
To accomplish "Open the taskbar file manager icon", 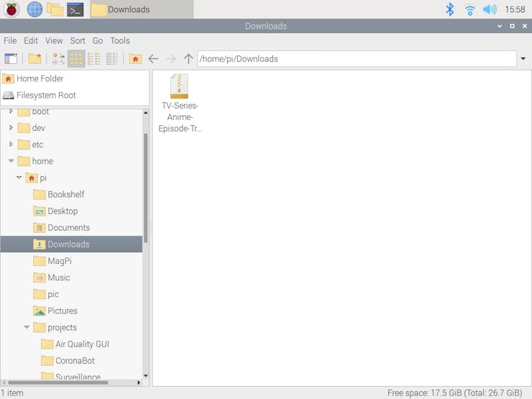I will (55, 9).
